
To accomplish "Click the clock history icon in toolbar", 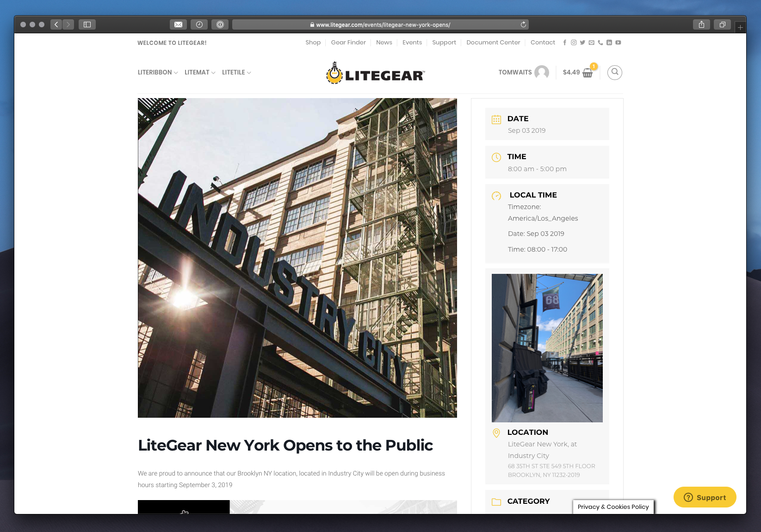I will point(199,25).
